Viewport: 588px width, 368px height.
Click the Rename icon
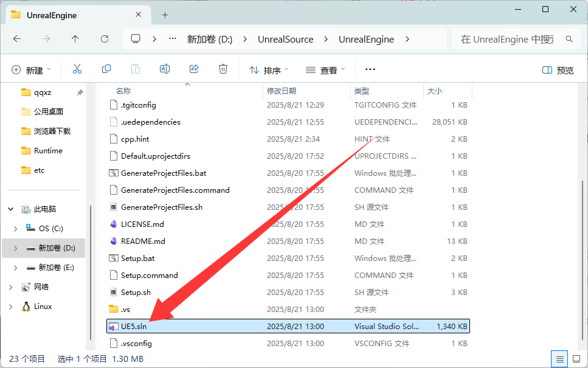coord(165,69)
